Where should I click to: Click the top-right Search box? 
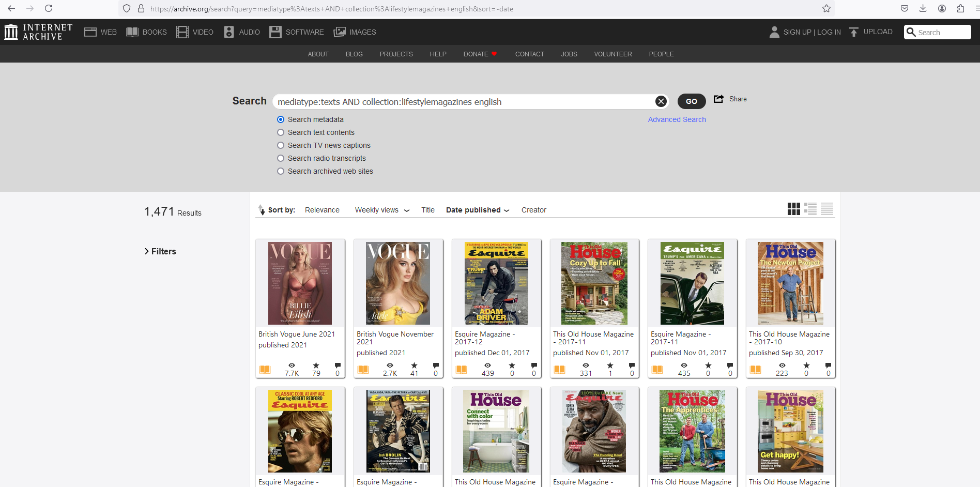pyautogui.click(x=938, y=32)
